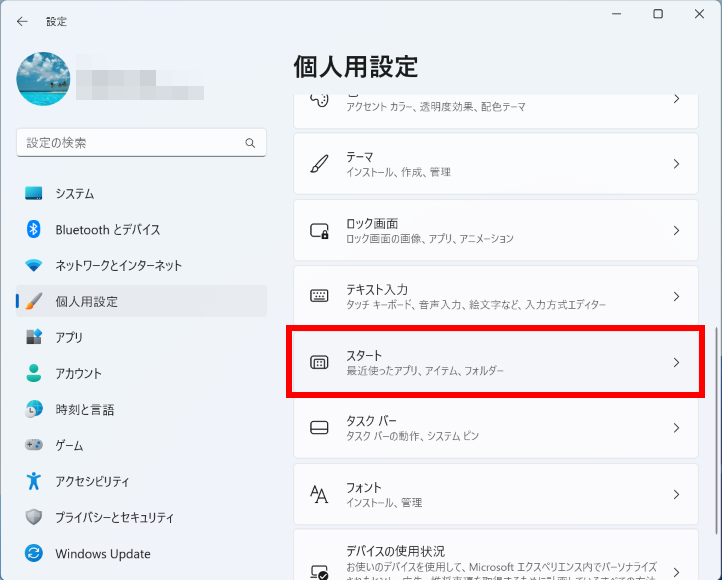Open アカウント settings
This screenshot has width=722, height=580.
(141, 373)
